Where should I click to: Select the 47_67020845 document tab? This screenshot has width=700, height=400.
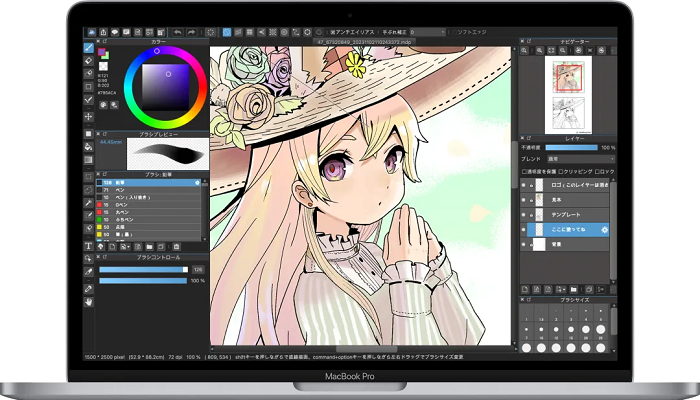click(363, 42)
